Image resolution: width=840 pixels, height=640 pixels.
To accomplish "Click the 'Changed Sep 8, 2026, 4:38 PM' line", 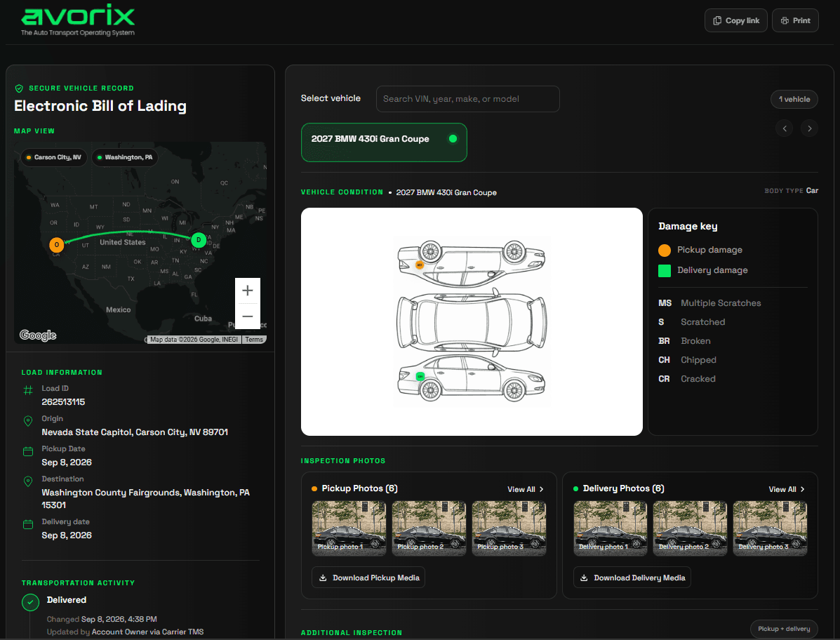I will [x=102, y=619].
